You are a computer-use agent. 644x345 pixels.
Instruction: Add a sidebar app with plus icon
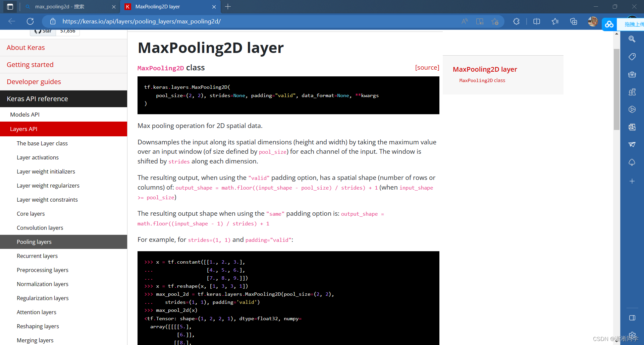point(632,181)
